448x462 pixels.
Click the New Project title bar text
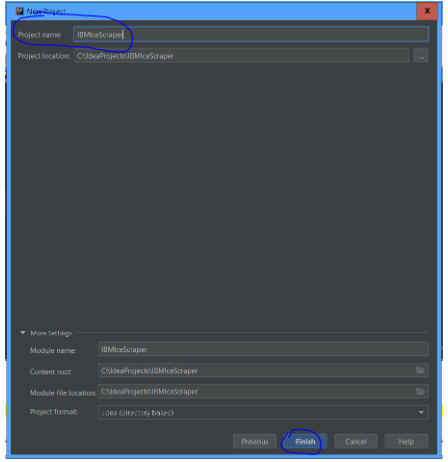[x=46, y=11]
